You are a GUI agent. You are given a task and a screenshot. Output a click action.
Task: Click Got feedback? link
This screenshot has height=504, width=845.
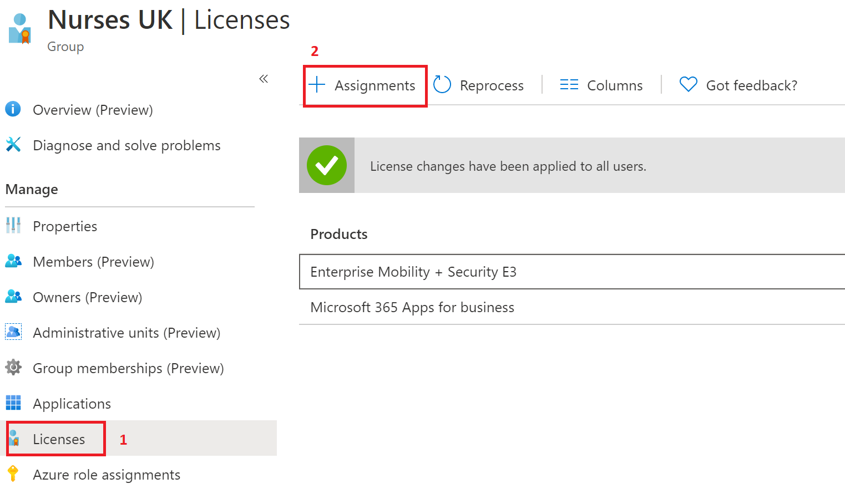(x=751, y=85)
